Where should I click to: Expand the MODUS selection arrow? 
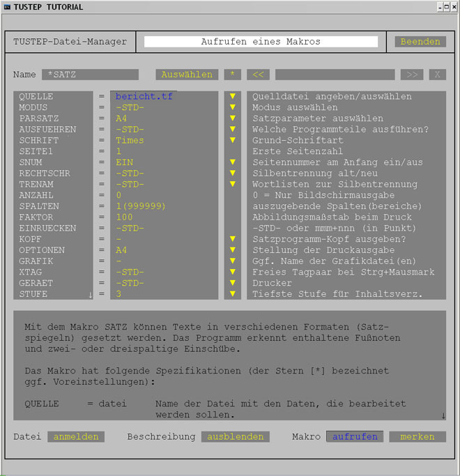233,107
